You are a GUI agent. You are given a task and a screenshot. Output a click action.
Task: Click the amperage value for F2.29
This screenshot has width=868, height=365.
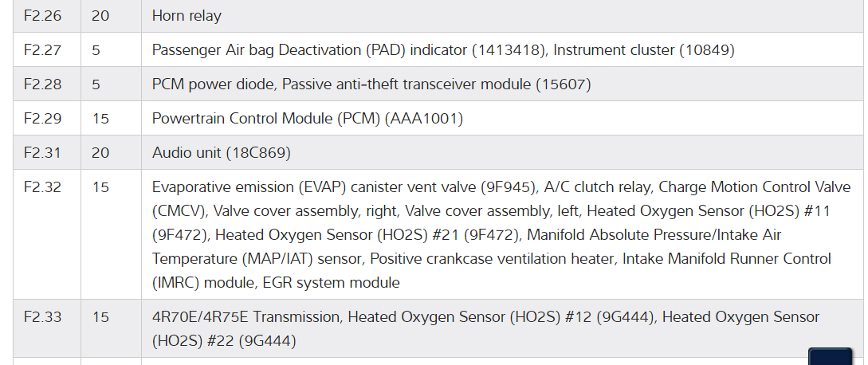coord(100,119)
